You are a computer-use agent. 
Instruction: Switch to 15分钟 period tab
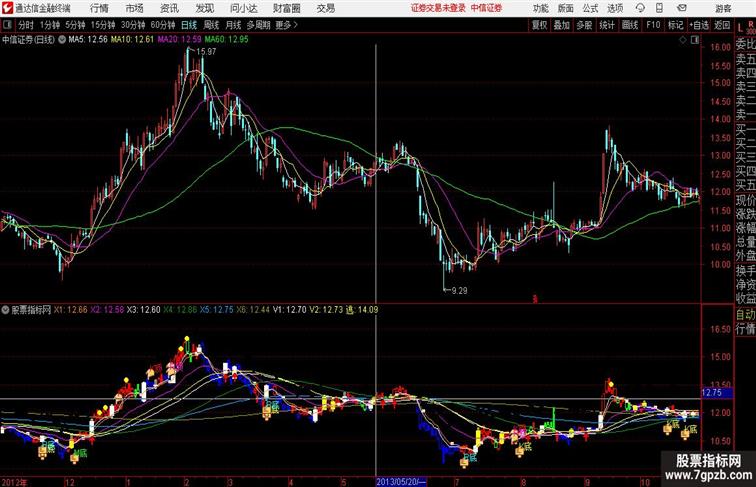coord(103,25)
